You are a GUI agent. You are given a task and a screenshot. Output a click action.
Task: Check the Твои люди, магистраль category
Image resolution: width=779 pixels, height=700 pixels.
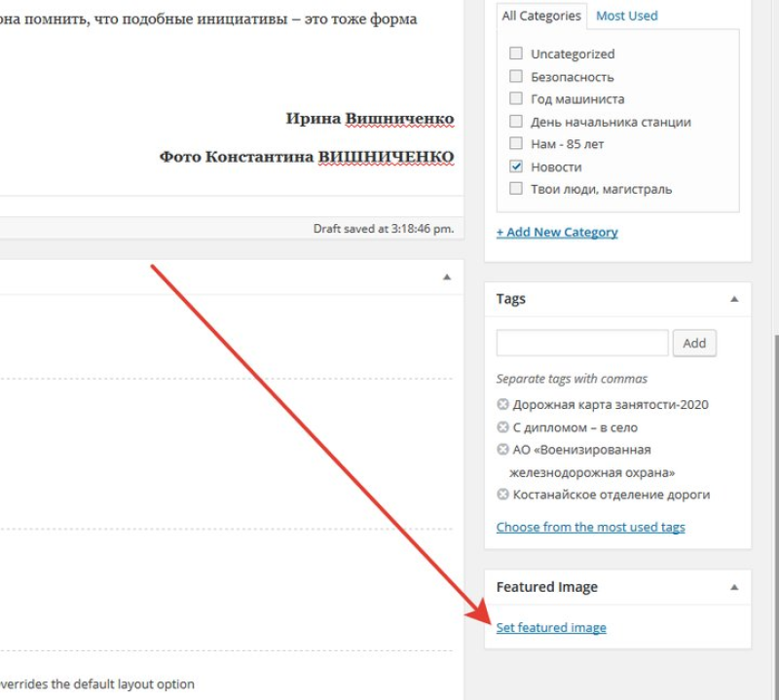[516, 189]
